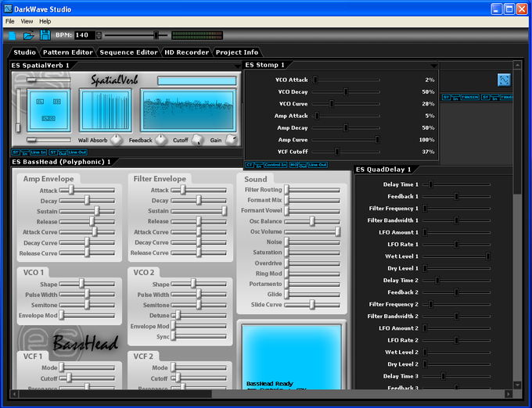This screenshot has height=408, width=532.
Task: Click the SpatialVerb Feedback knob
Action: (x=160, y=139)
